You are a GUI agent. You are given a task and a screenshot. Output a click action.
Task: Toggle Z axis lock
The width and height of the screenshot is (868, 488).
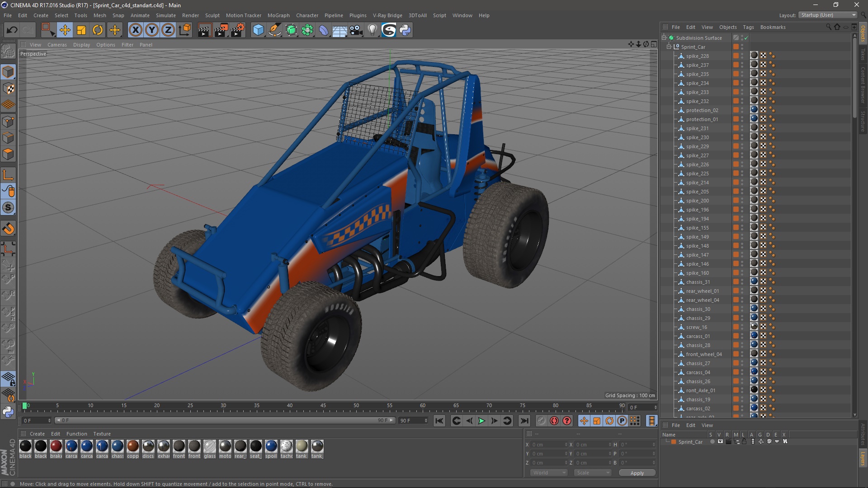point(168,30)
